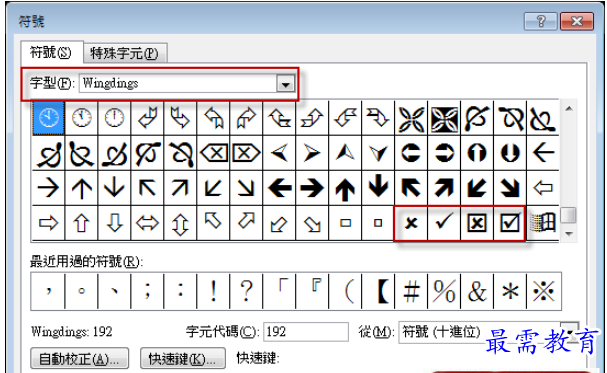Switch to the 符號(S) tab
The width and height of the screenshot is (607, 373).
(51, 52)
